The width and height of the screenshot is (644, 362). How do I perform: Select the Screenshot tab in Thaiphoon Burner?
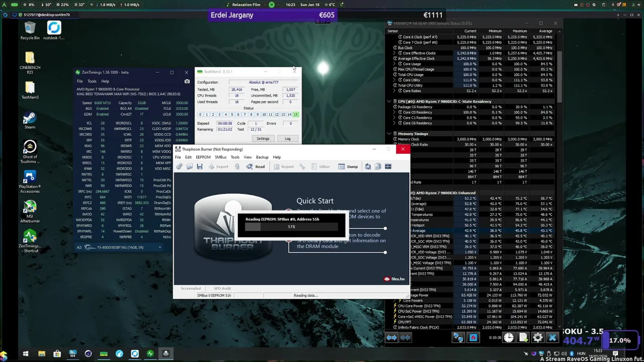pyautogui.click(x=191, y=289)
